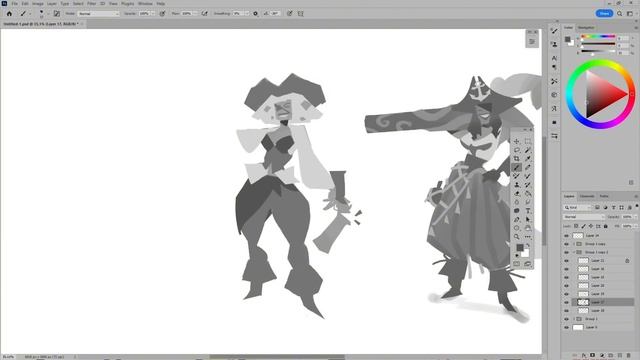The width and height of the screenshot is (640, 360).
Task: Select the Eyedropper tool
Action: [528, 159]
